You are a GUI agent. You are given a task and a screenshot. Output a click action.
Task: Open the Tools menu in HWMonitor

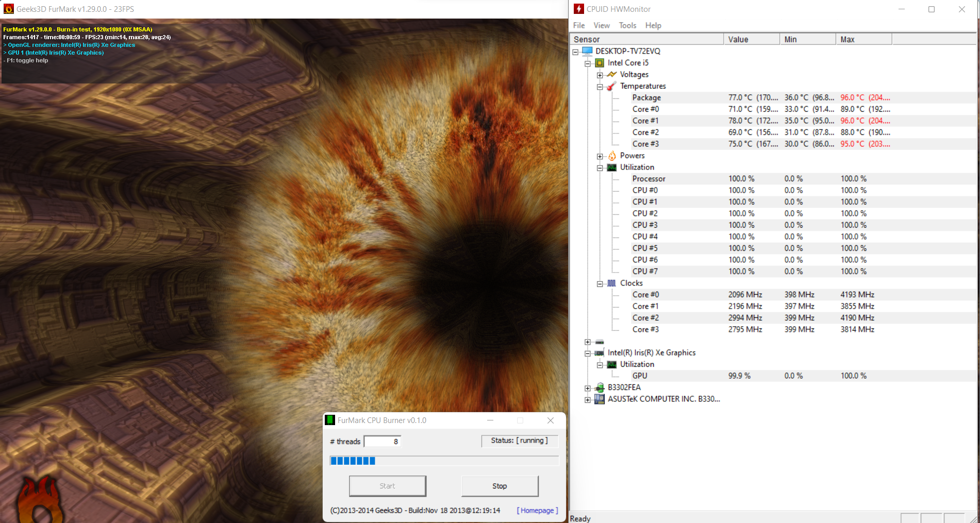[x=627, y=25]
